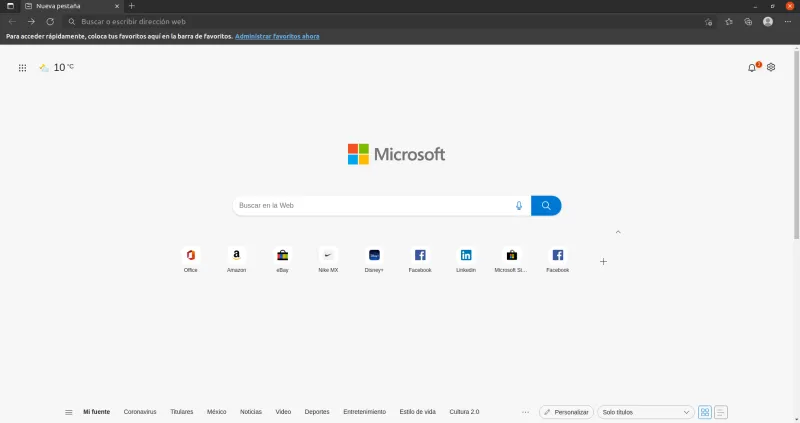The height and width of the screenshot is (423, 800).
Task: Open the Collections icon
Action: pos(748,22)
